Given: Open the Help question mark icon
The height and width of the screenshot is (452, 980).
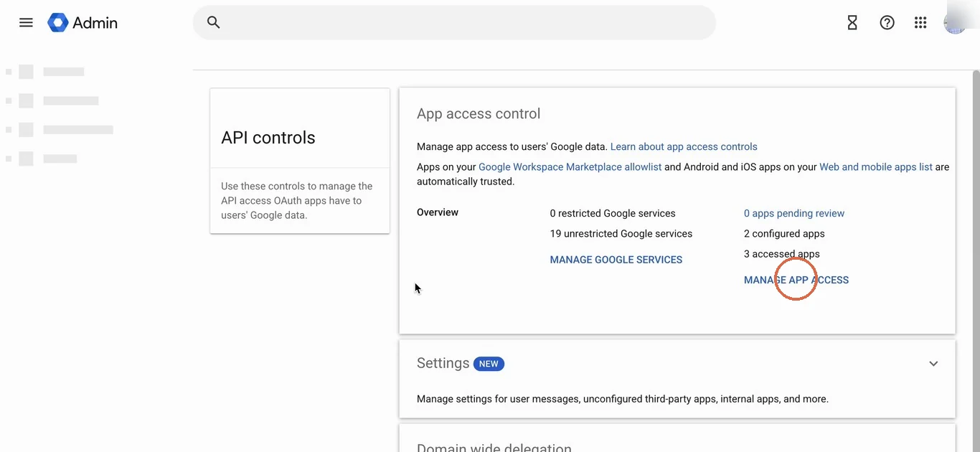Looking at the screenshot, I should pos(887,23).
